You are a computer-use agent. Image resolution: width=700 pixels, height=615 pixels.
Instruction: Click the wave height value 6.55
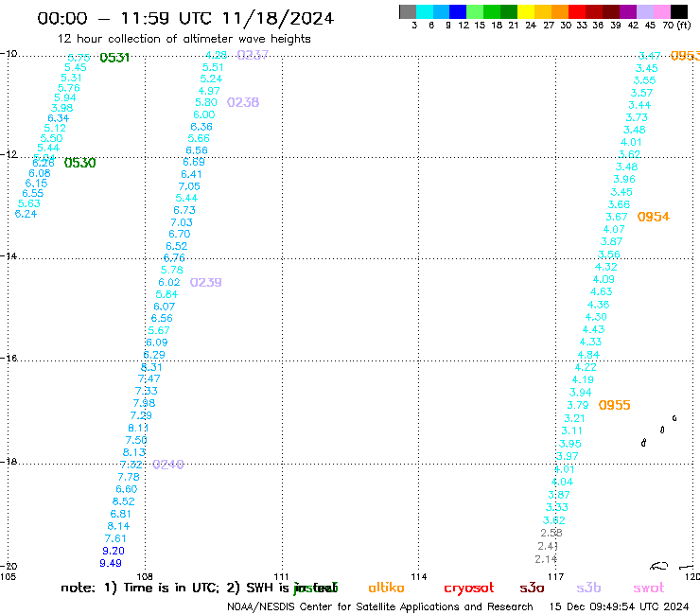click(33, 193)
